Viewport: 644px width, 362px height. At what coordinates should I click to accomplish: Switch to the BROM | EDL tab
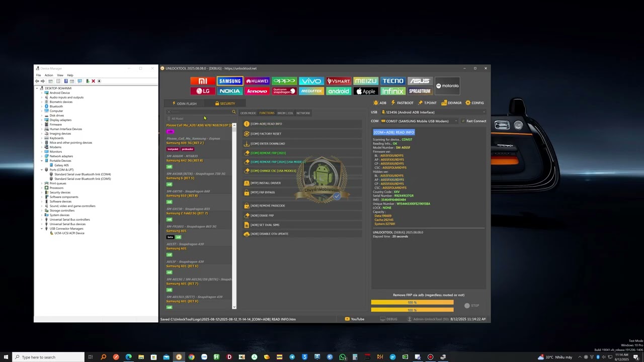(285, 113)
